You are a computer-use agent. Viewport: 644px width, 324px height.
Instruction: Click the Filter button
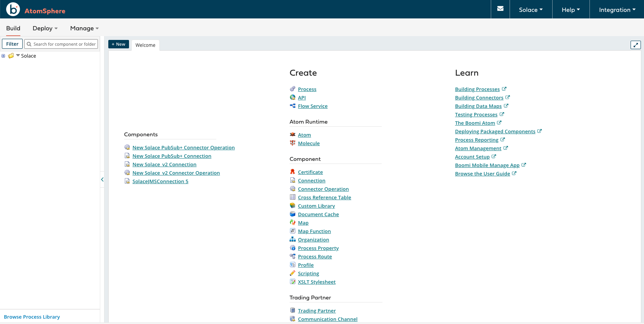coord(12,44)
